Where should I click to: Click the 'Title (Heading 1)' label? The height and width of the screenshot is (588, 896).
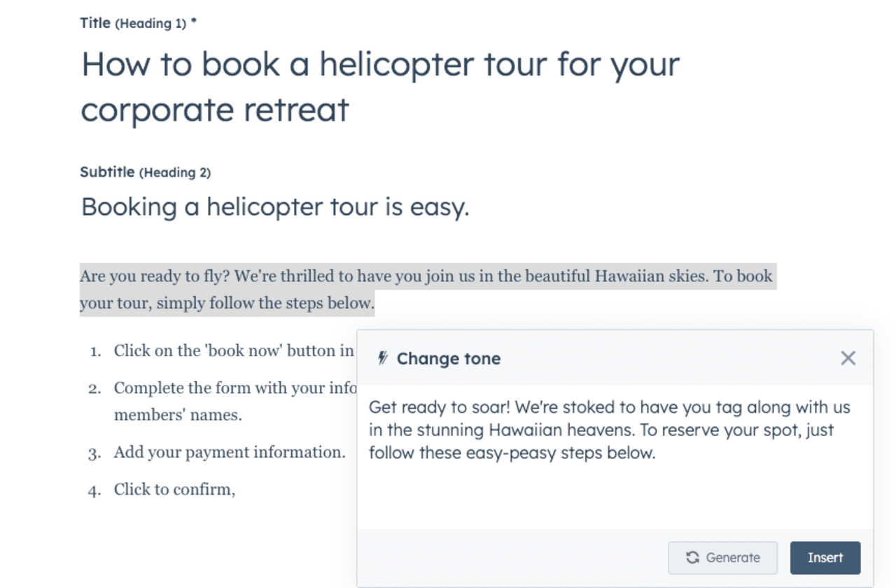[x=139, y=23]
